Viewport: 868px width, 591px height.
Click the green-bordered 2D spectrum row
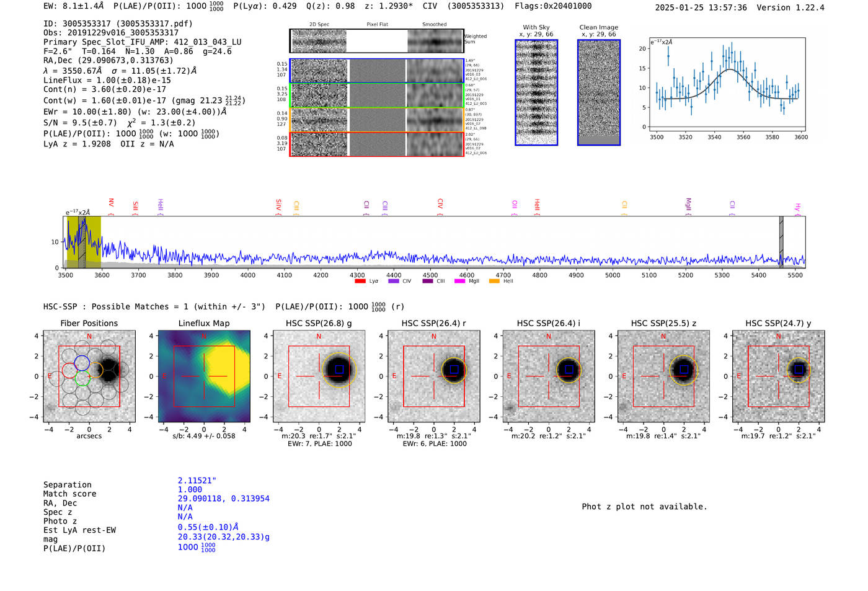pos(376,96)
